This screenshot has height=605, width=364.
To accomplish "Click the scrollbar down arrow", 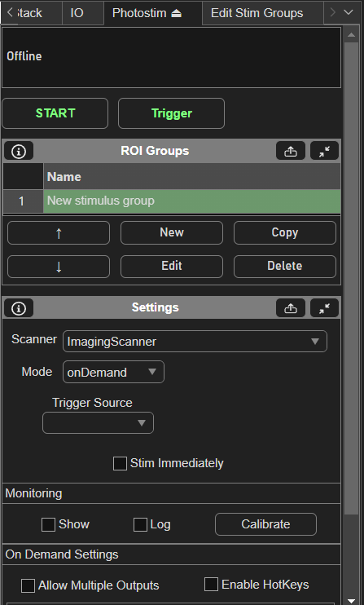I will (x=351, y=600).
